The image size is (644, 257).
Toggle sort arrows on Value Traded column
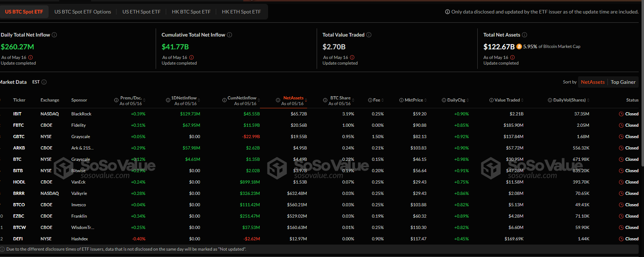point(522,100)
